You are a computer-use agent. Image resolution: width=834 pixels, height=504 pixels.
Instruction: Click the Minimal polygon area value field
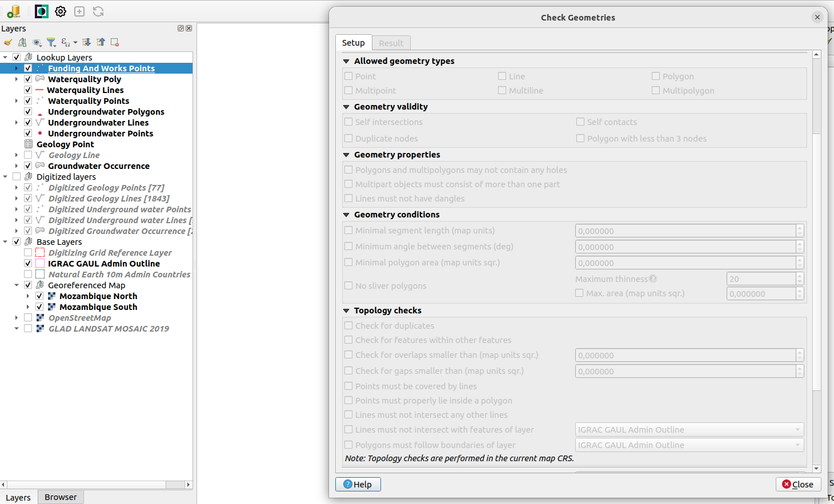pos(685,263)
